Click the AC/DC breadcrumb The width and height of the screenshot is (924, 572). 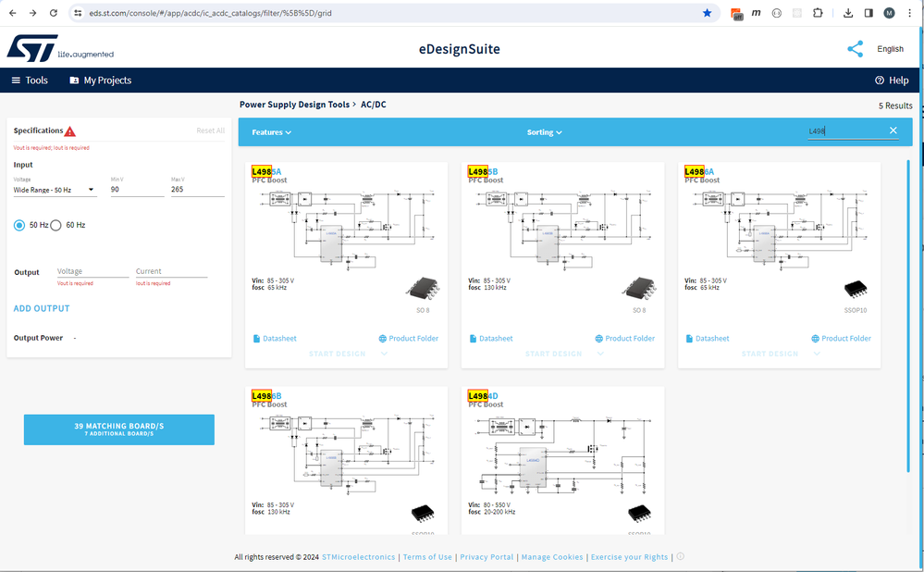coord(374,105)
